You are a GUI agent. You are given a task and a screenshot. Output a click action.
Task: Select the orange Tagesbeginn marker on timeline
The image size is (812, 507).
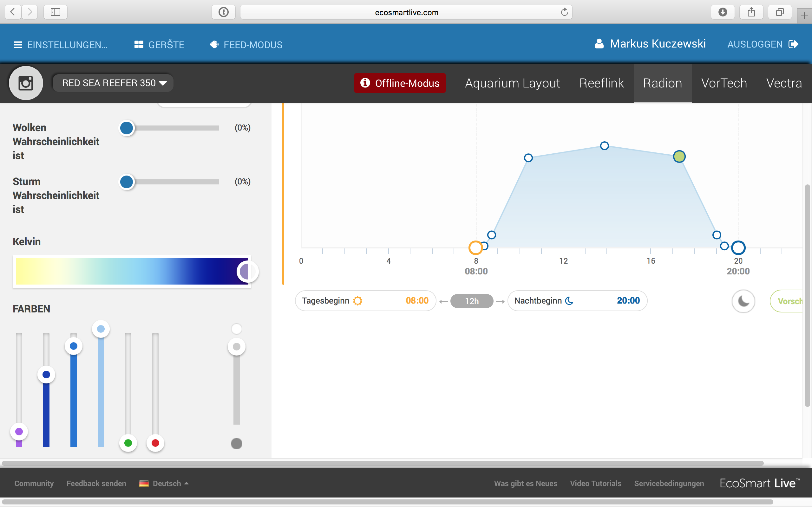(475, 248)
